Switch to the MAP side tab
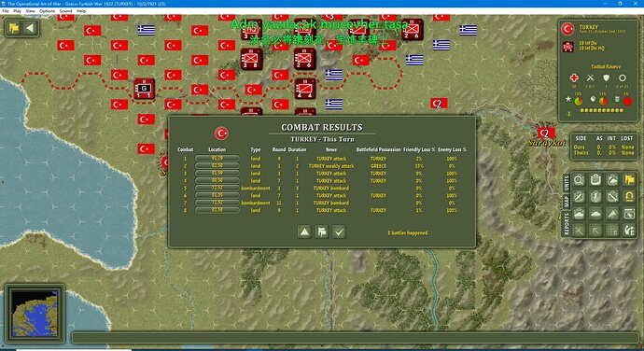Screen dimensions: 644x351 tap(567, 202)
